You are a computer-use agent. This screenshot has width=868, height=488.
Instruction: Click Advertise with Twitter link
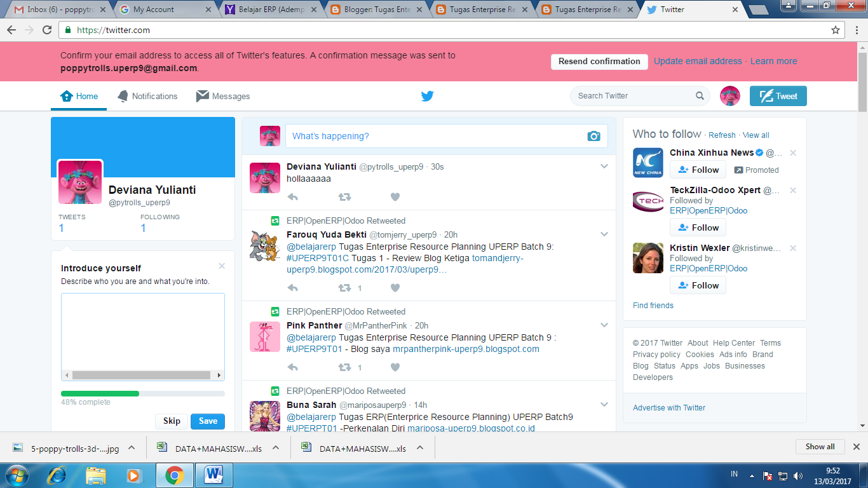(x=669, y=408)
